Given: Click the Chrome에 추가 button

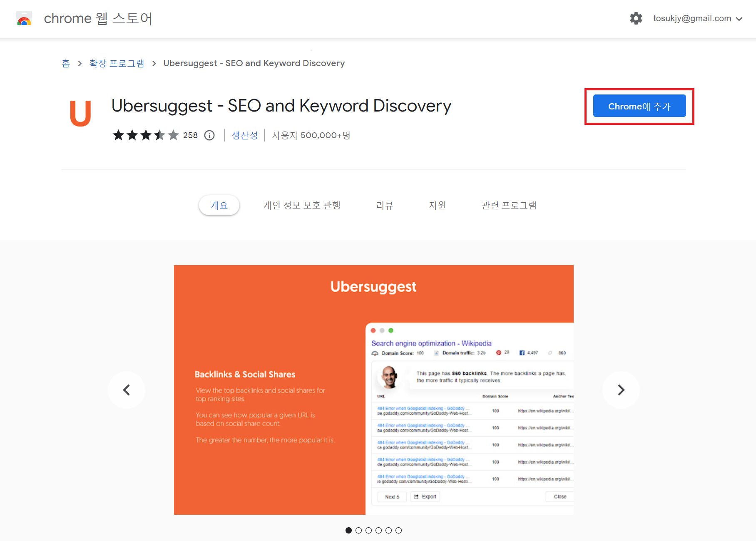Looking at the screenshot, I should coord(639,106).
